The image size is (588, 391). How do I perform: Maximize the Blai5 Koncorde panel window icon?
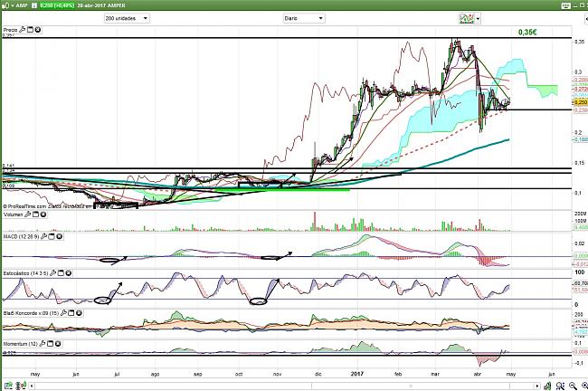click(71, 313)
